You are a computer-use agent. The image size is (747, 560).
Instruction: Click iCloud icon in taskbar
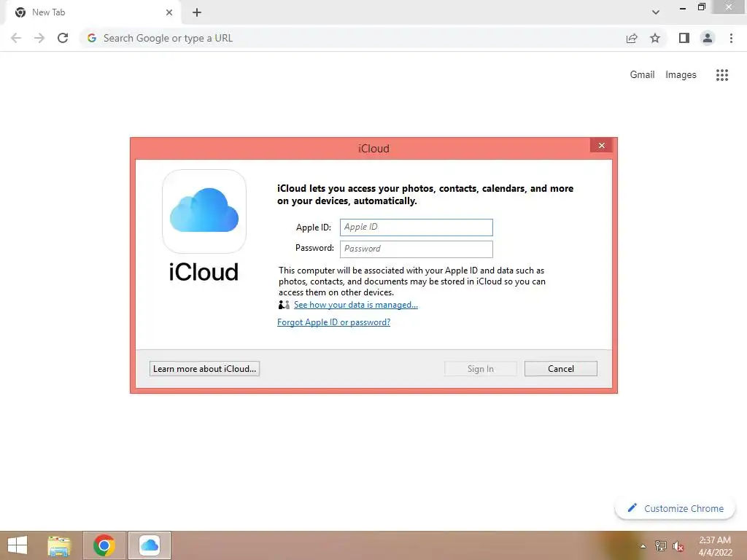pos(150,545)
